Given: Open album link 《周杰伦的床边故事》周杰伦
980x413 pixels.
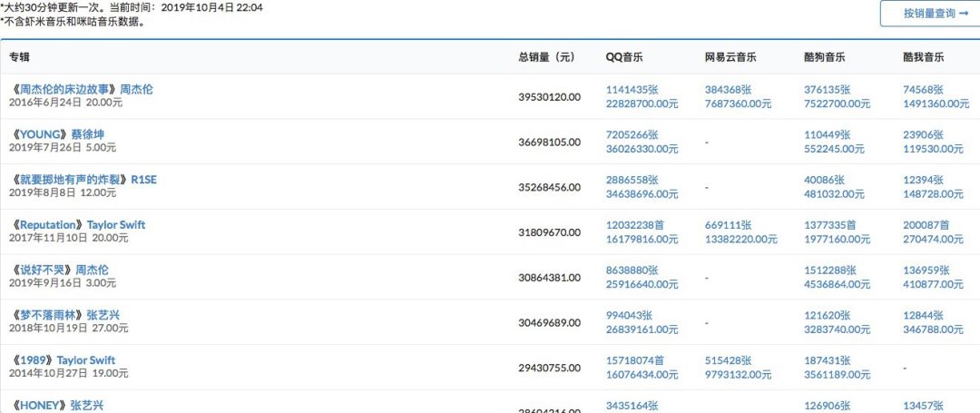Looking at the screenshot, I should click(81, 89).
